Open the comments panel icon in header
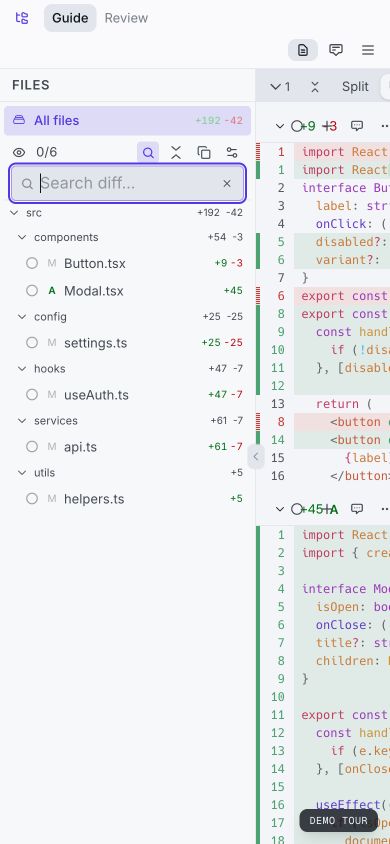This screenshot has height=844, width=390. coord(336,50)
